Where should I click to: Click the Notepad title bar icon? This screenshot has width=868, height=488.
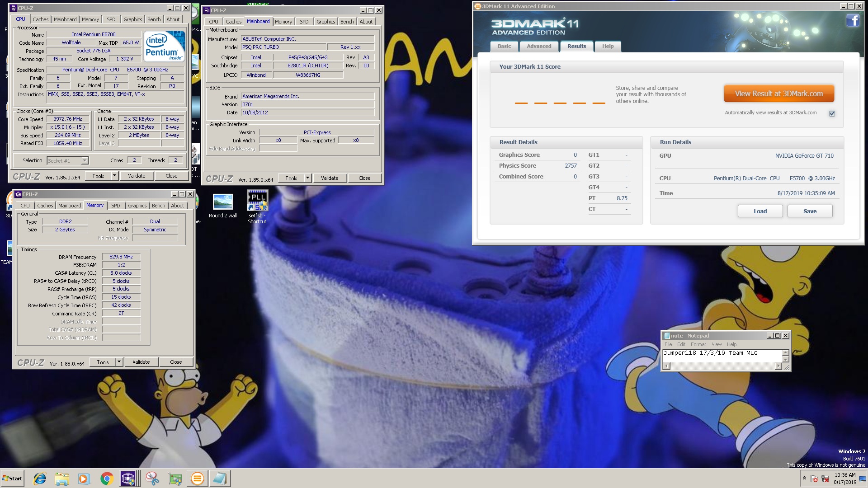click(666, 336)
